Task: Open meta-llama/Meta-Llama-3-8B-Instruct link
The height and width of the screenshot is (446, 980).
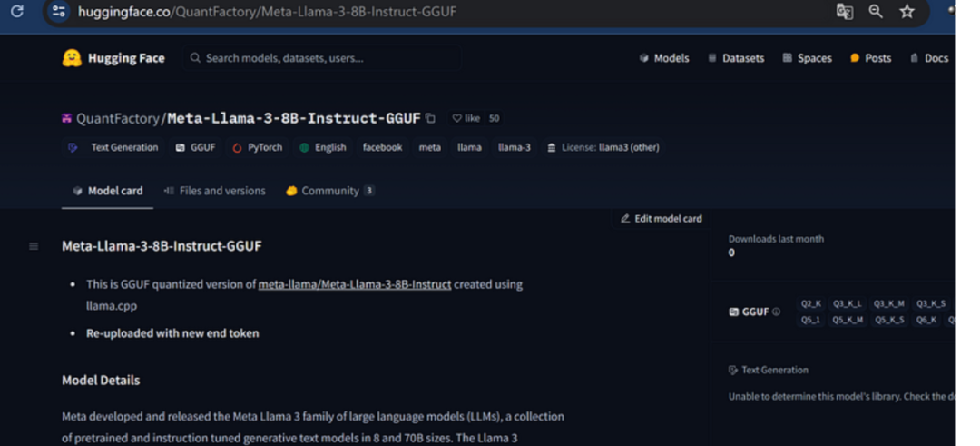Action: 355,284
